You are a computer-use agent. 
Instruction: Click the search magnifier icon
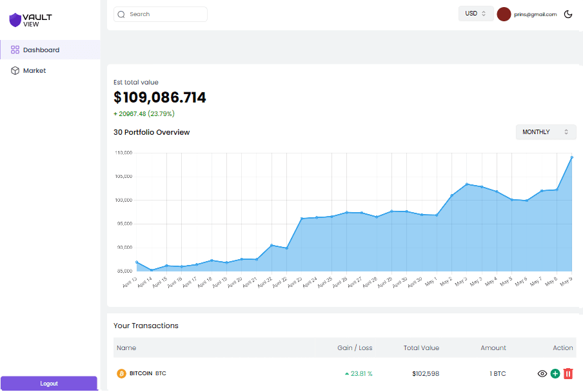point(121,14)
